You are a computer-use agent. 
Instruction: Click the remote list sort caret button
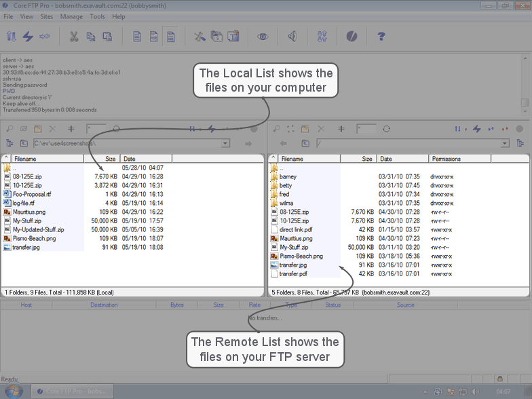(273, 159)
